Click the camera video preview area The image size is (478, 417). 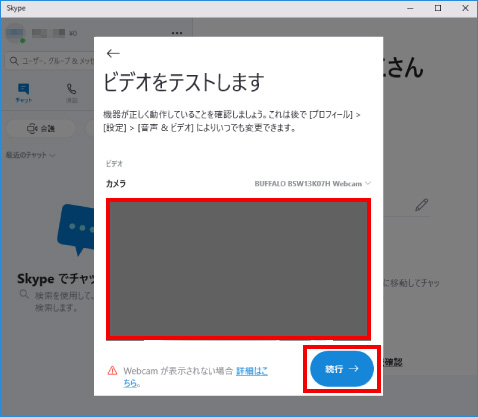pos(238,269)
